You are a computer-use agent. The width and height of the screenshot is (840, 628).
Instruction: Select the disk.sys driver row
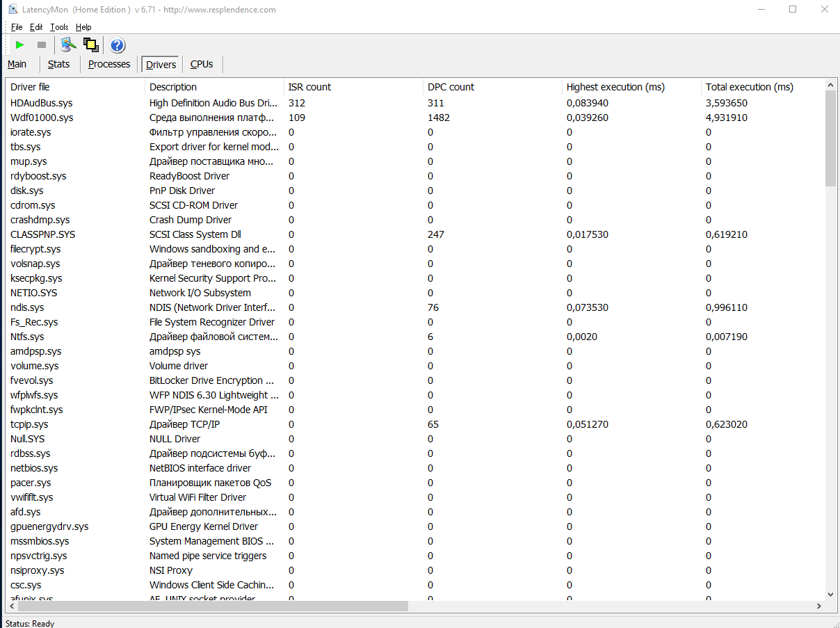tap(415, 191)
